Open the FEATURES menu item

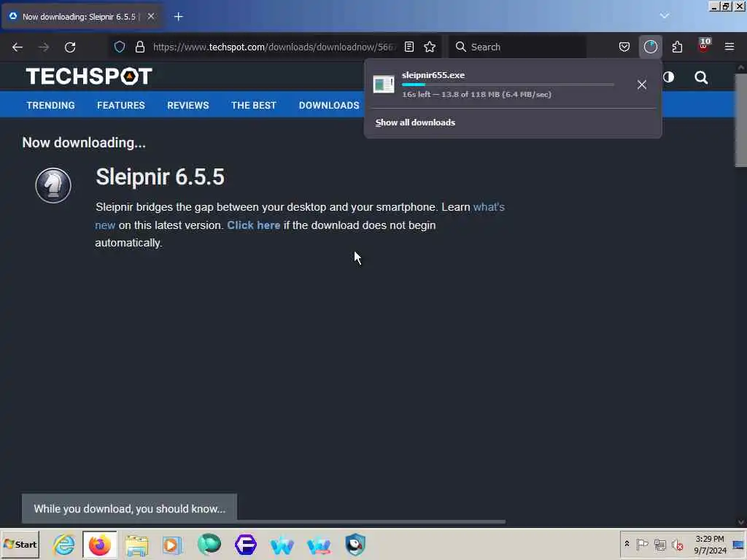pyautogui.click(x=121, y=105)
